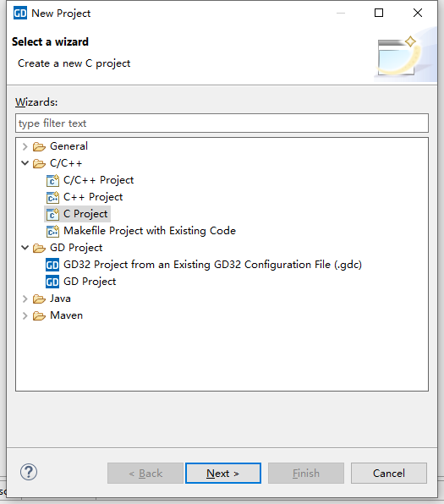
Task: Maximize the New Project window
Action: pos(379,13)
